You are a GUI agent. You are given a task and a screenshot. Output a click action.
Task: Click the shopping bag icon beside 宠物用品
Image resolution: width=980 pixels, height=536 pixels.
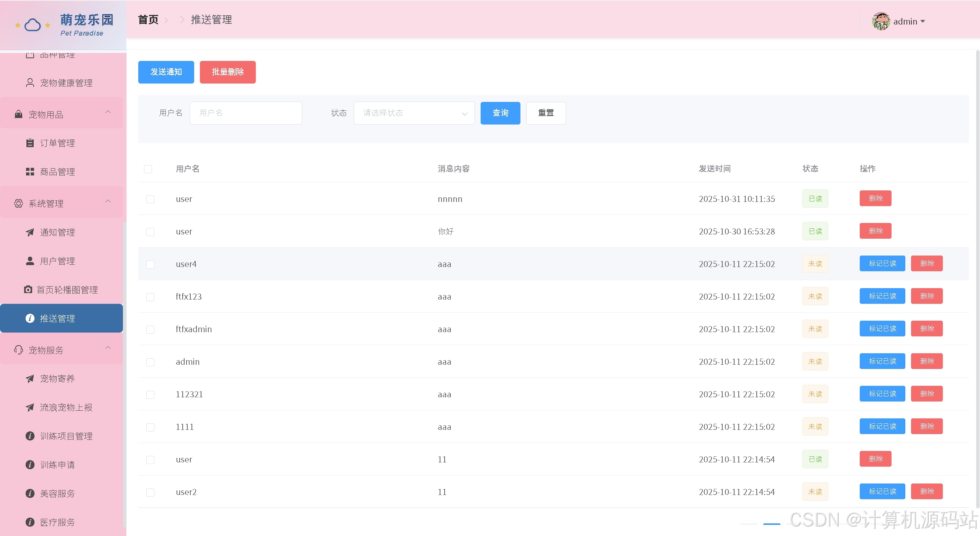pyautogui.click(x=18, y=114)
